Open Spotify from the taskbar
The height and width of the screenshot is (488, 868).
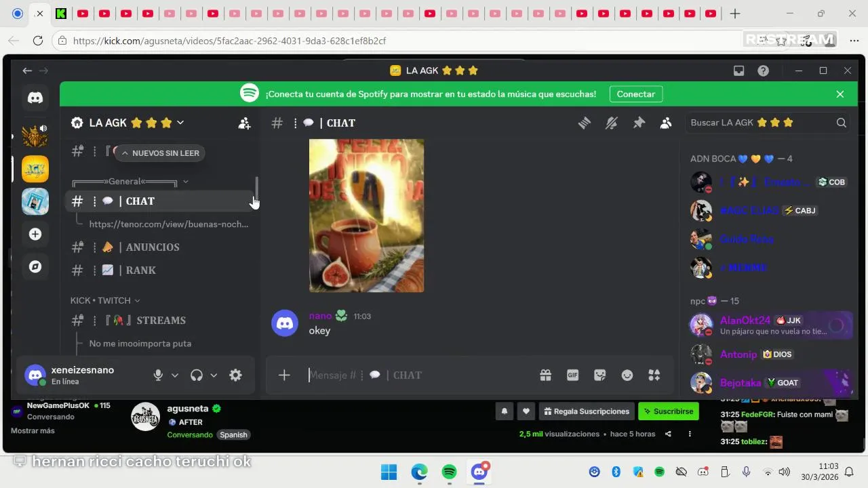449,472
